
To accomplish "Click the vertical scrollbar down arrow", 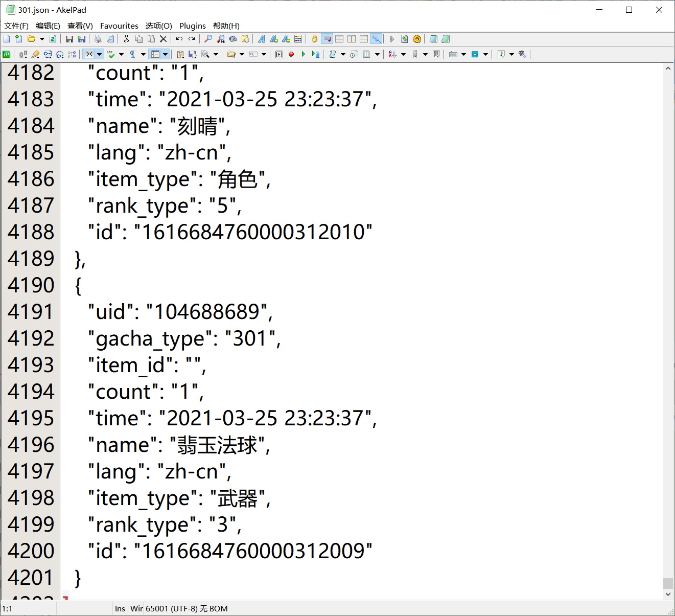I will point(668,594).
